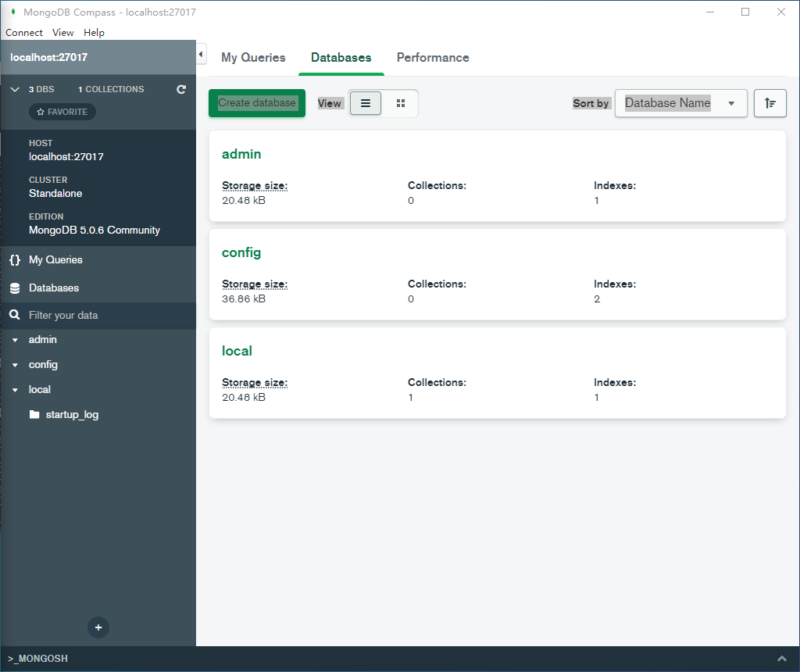Switch to the My Queries tab
This screenshot has width=800, height=672.
click(x=253, y=58)
